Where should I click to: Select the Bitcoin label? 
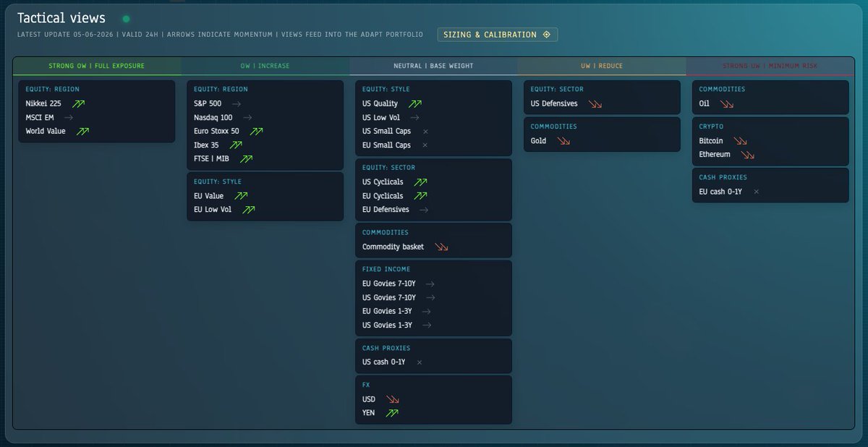tap(711, 141)
